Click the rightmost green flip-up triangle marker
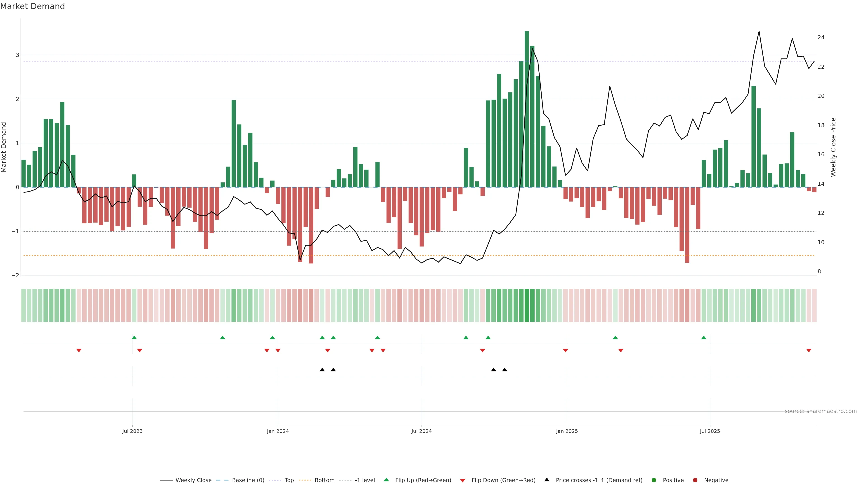The height and width of the screenshot is (488, 868). [704, 338]
